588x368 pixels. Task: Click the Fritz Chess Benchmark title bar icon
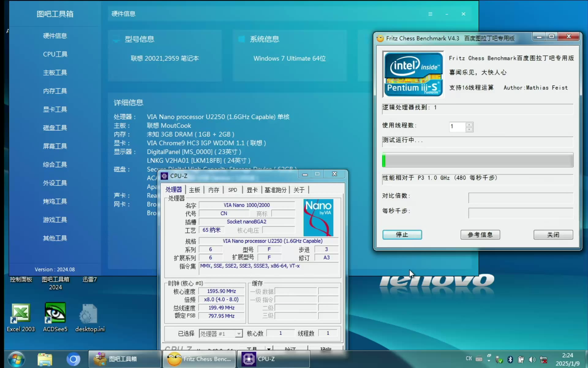[x=380, y=38]
